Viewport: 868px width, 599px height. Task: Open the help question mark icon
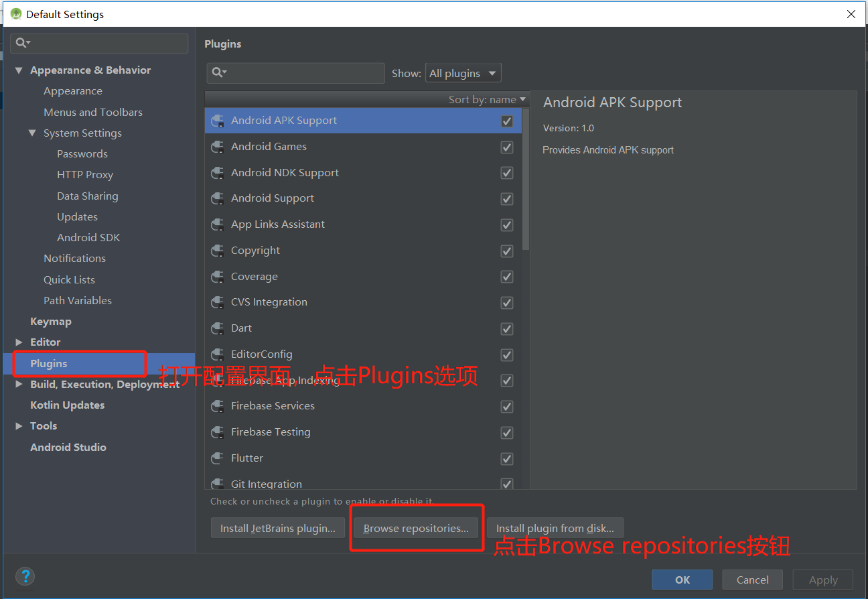25,576
